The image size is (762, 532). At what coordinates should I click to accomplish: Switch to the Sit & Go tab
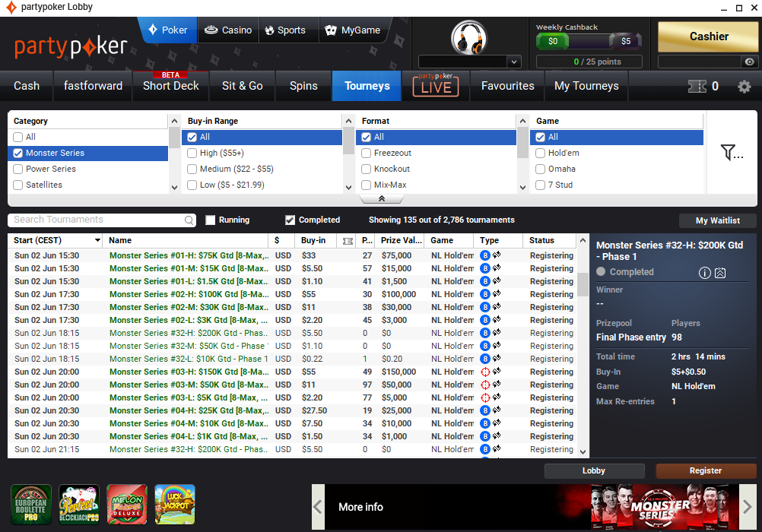click(242, 86)
